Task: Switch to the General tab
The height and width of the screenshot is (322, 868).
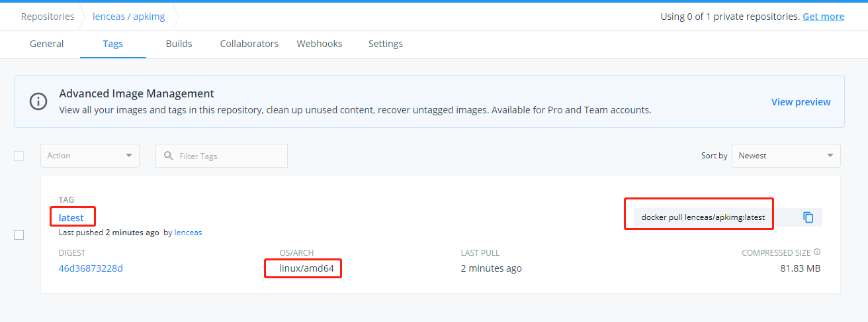Action: coord(46,44)
